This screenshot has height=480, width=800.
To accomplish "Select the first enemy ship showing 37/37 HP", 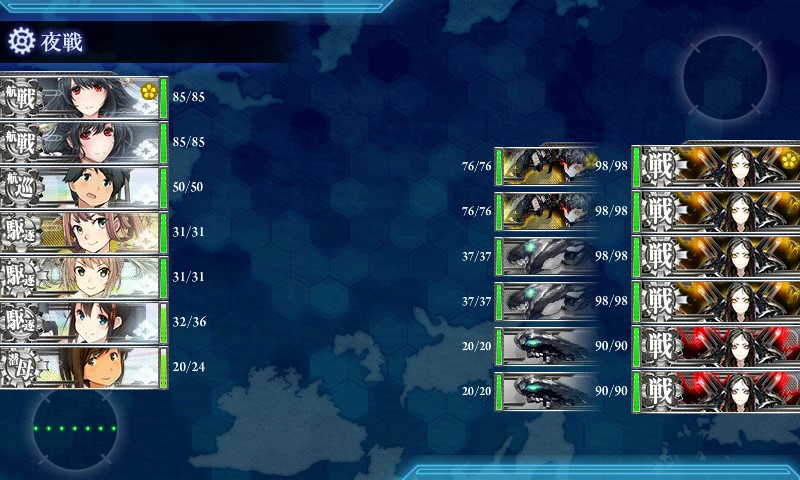I will (x=546, y=257).
